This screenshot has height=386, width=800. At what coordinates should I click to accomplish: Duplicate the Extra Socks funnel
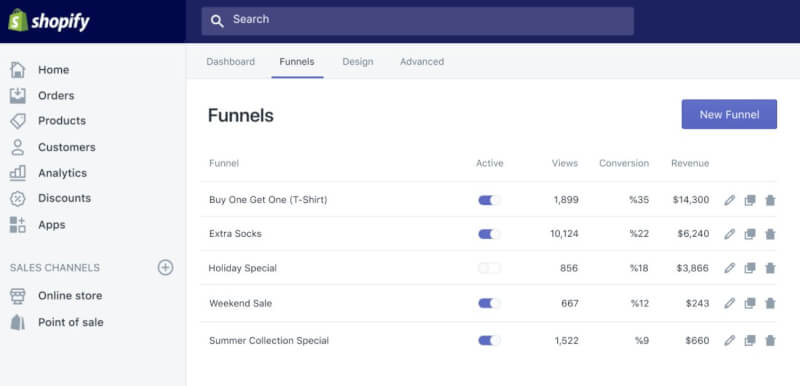749,235
